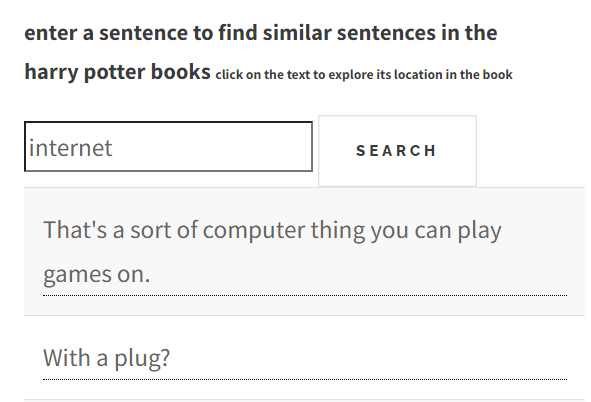Image resolution: width=591 pixels, height=402 pixels.
Task: Open the "With a plug?" result
Action: (x=107, y=358)
